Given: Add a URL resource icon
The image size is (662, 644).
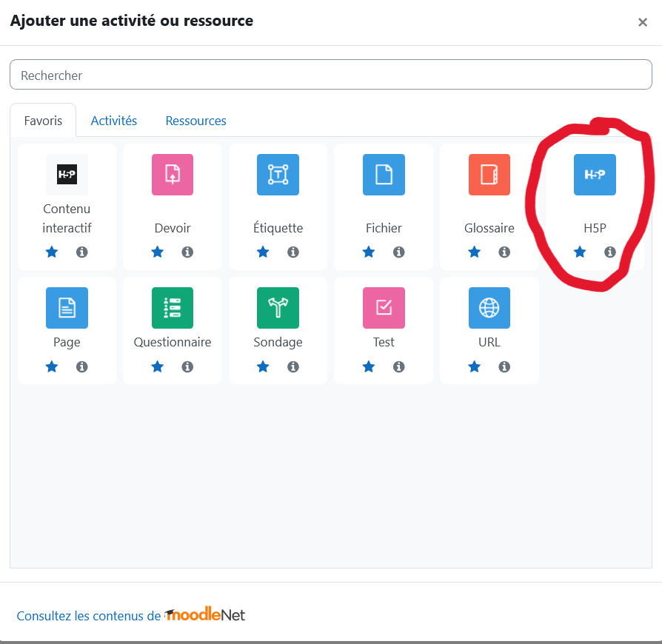Looking at the screenshot, I should click(x=489, y=308).
